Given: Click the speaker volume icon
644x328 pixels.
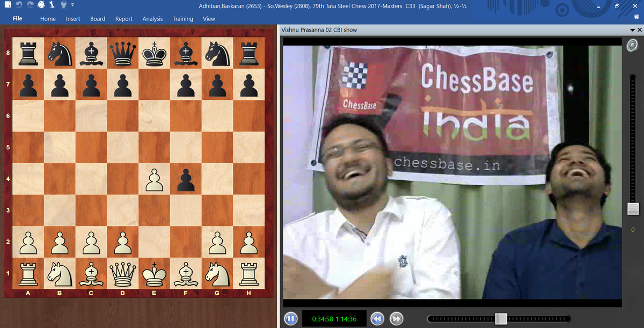Looking at the screenshot, I should [x=633, y=46].
